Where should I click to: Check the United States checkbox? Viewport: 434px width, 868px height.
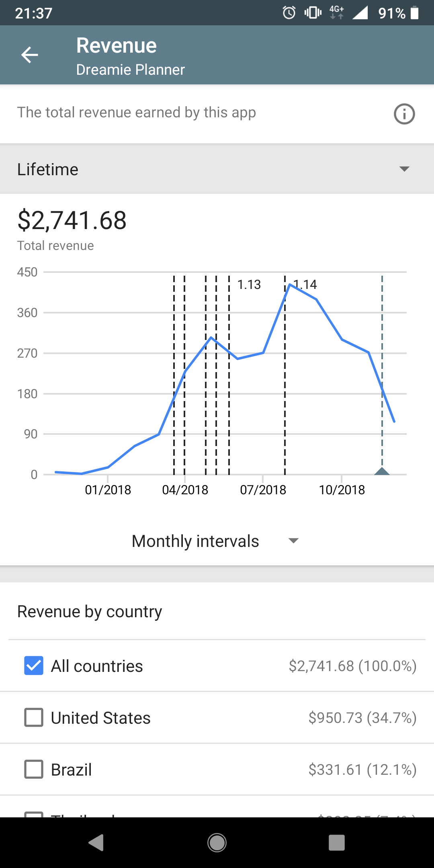click(x=34, y=717)
